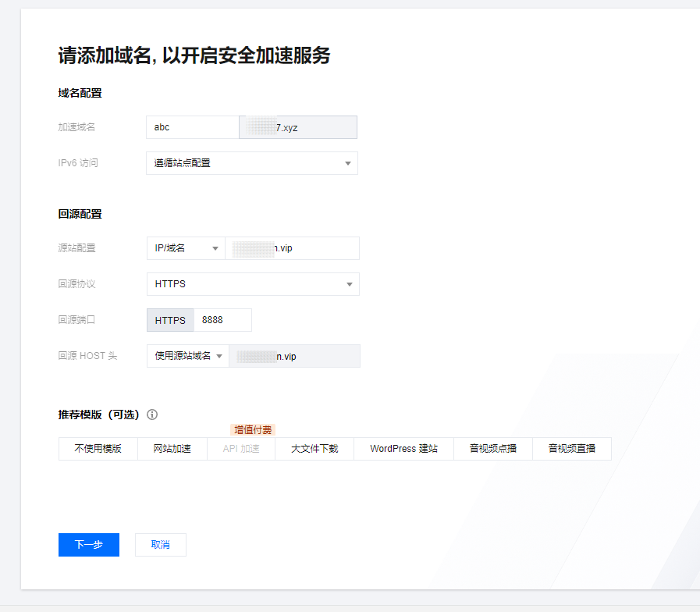Open the IPv6 访问 dropdown

[251, 163]
